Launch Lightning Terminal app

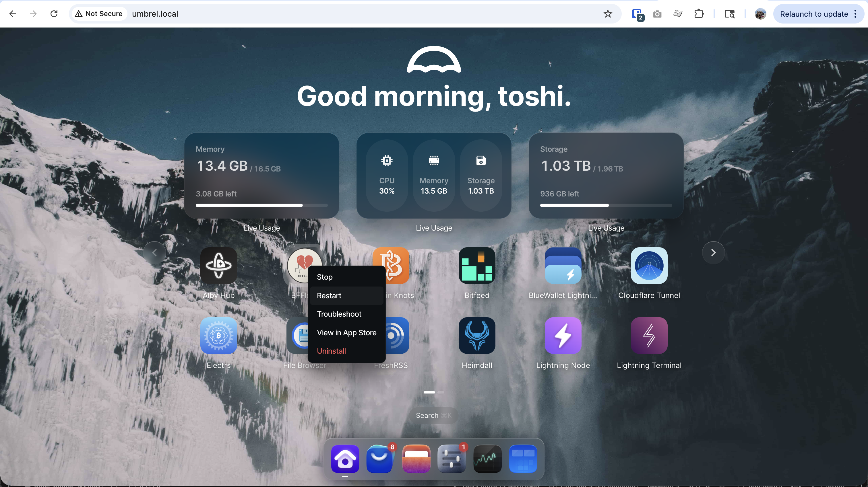(649, 336)
